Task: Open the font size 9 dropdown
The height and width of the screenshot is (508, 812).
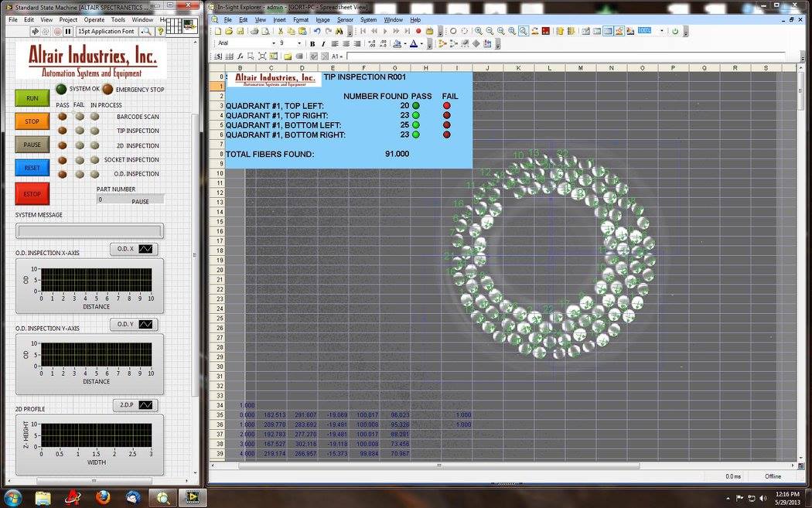Action: 299,43
